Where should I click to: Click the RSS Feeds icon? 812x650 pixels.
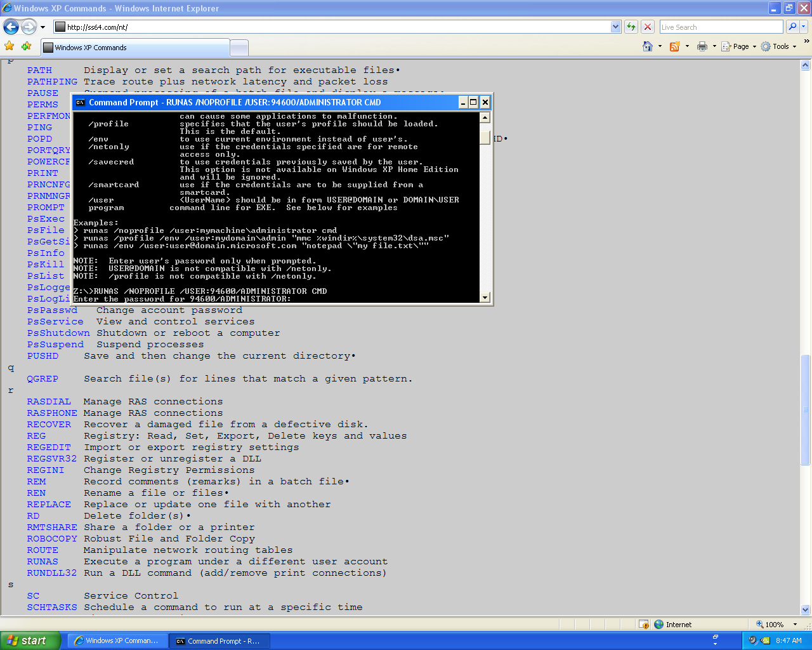point(674,46)
